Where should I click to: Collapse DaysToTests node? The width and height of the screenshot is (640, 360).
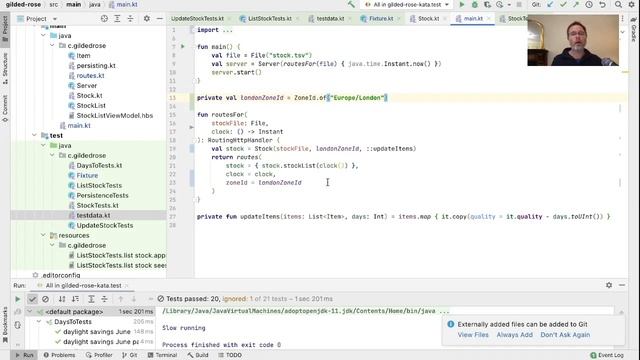pos(39,322)
